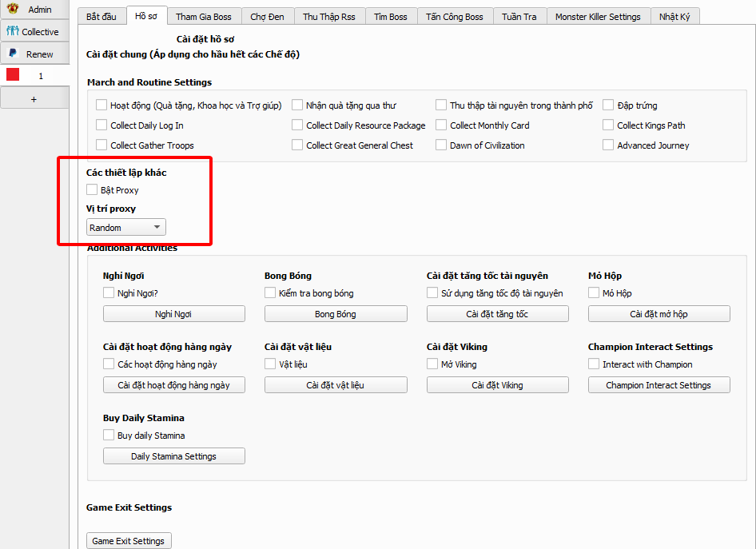
Task: Open Champion Interact Settings button
Action: (659, 385)
